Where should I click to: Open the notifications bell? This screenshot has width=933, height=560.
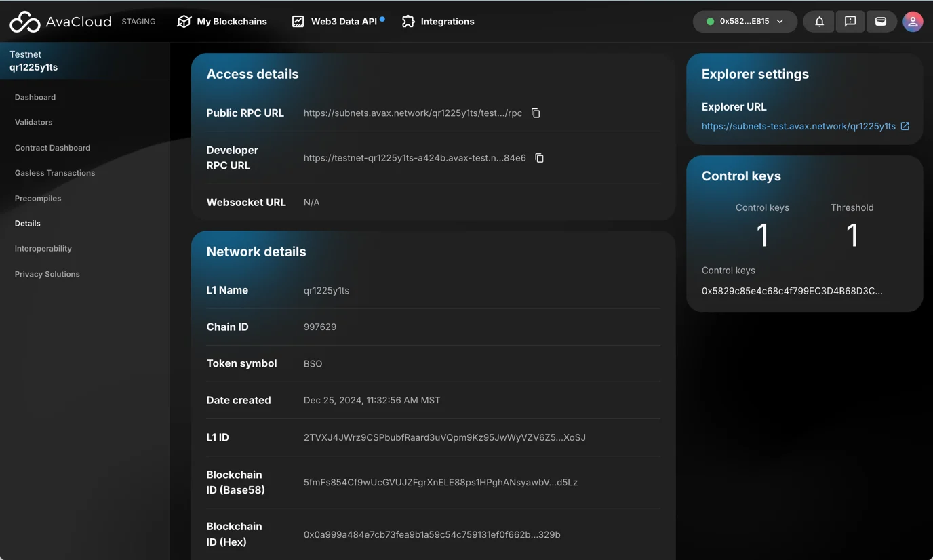[819, 22]
